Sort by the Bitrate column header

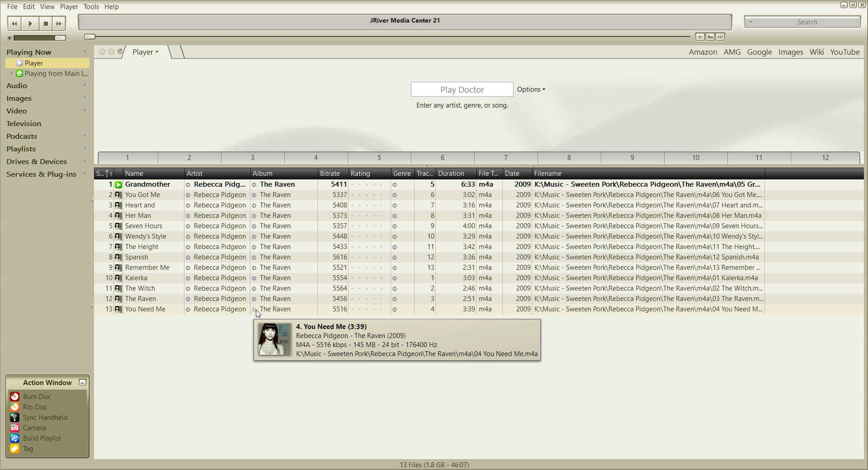[333, 174]
